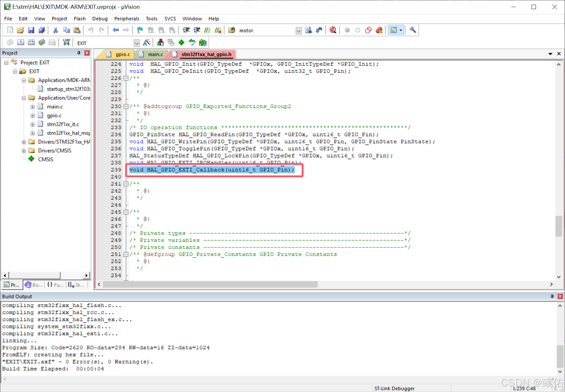Click the Save All icon
This screenshot has width=565, height=392.
point(42,30)
